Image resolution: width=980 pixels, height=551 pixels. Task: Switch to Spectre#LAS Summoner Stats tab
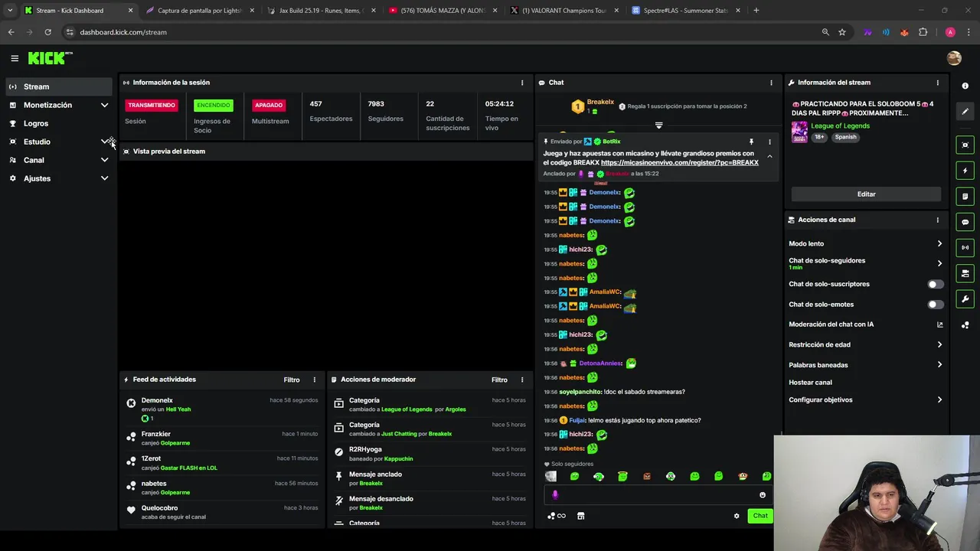pos(686,11)
